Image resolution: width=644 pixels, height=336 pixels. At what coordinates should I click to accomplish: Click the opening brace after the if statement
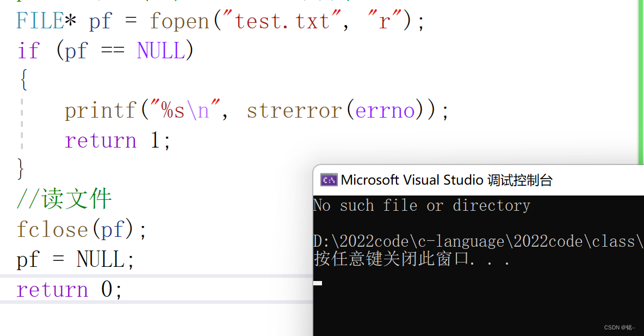24,80
